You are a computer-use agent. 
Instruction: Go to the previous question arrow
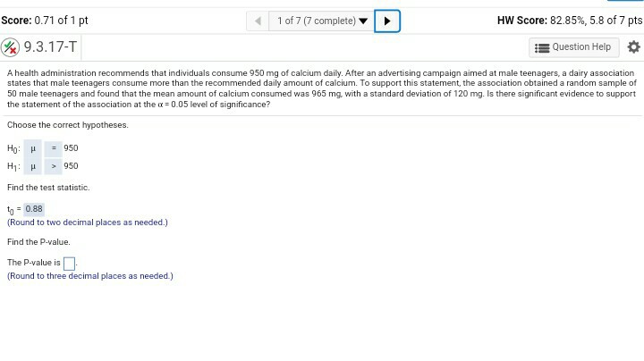pyautogui.click(x=258, y=21)
